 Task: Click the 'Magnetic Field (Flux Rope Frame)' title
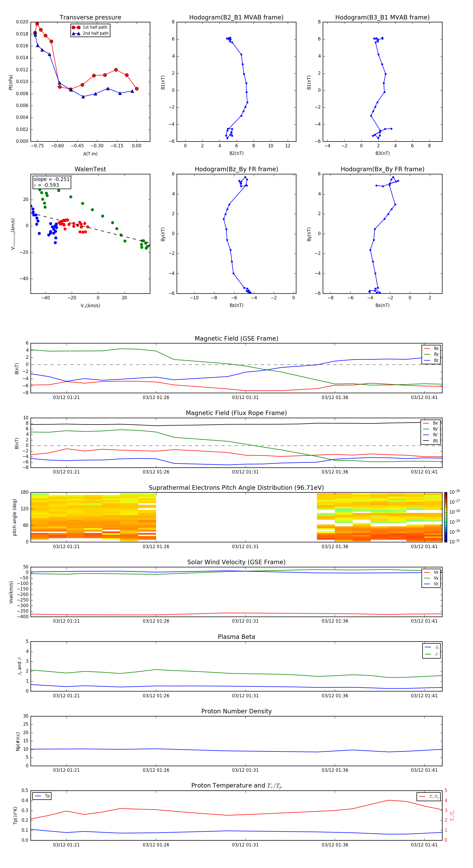tap(236, 413)
